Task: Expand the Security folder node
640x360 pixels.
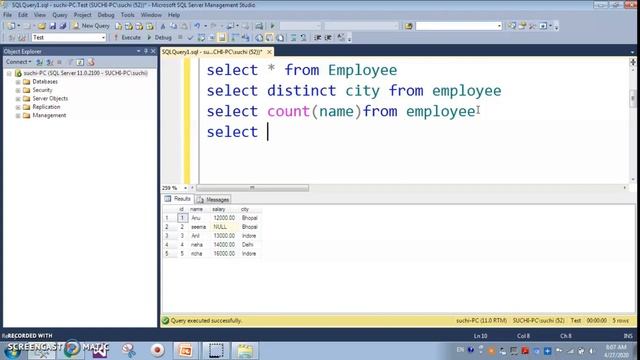Action: click(x=18, y=90)
